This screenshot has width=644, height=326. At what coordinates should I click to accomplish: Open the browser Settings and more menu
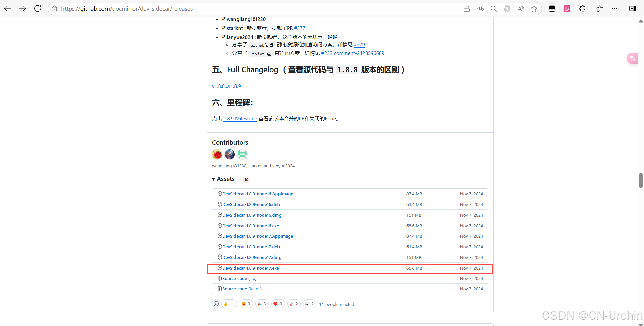(x=614, y=9)
